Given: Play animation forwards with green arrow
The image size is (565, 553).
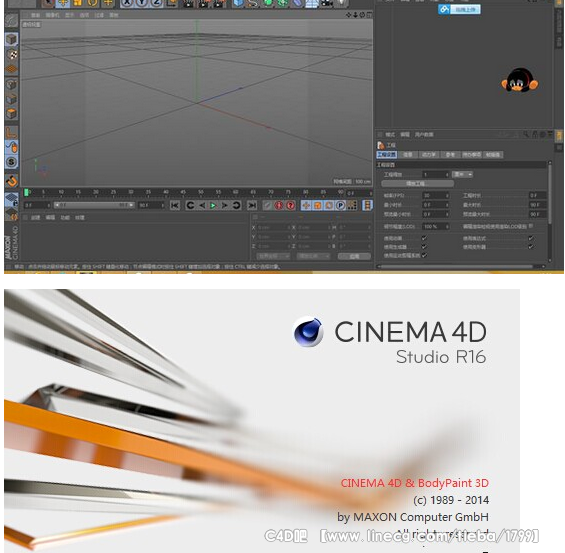Looking at the screenshot, I should coord(213,205).
